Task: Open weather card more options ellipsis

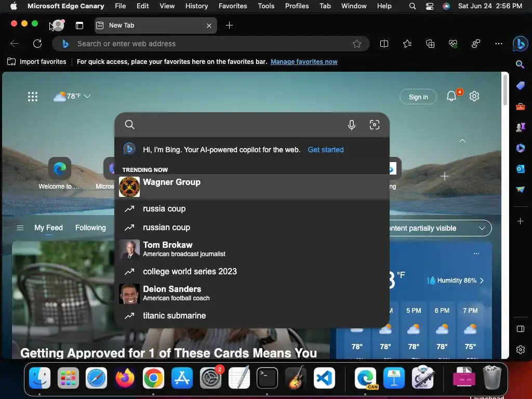Action: [x=476, y=254]
